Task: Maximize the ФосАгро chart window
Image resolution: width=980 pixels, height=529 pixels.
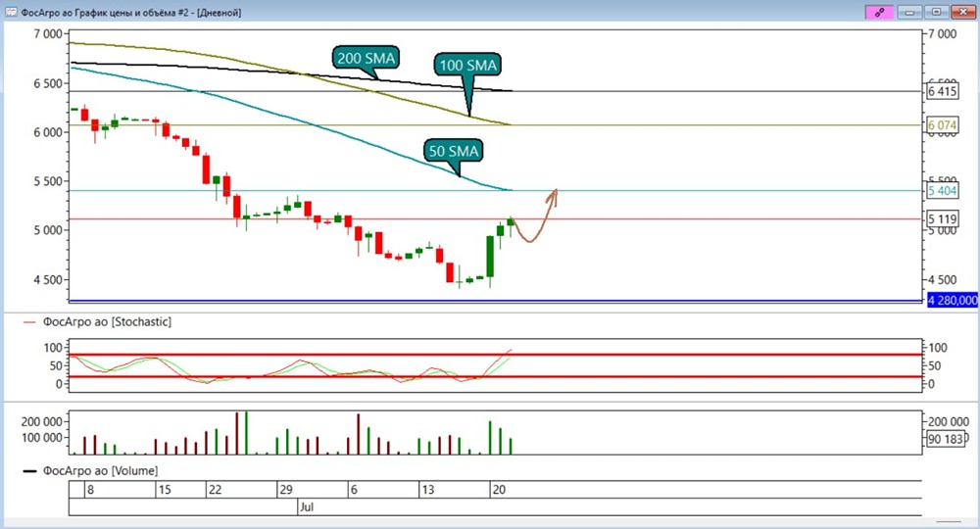Action: click(936, 12)
